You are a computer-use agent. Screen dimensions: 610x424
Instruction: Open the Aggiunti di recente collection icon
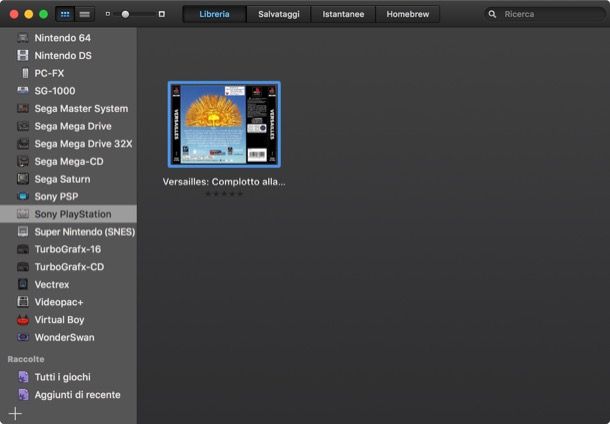click(x=23, y=394)
